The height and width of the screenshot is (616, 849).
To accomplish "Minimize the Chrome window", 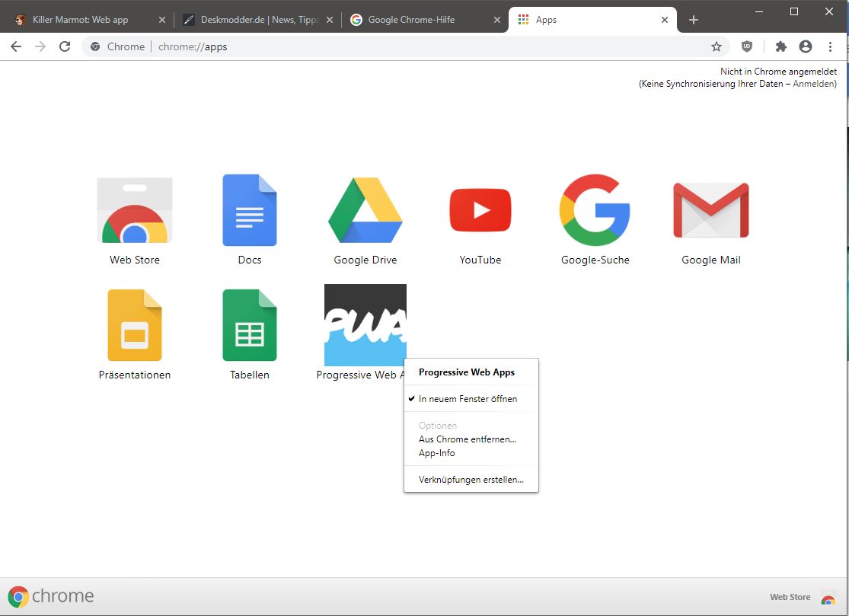I will (759, 11).
